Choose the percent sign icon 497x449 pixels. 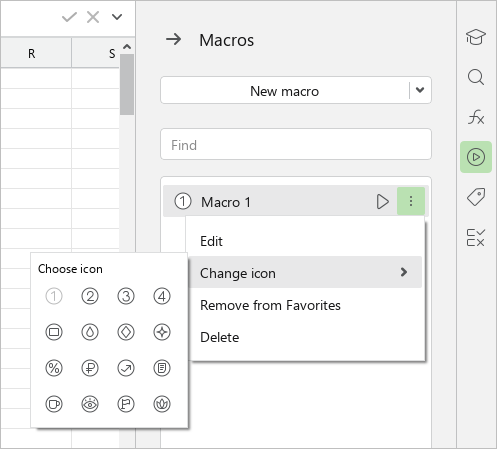(x=54, y=368)
